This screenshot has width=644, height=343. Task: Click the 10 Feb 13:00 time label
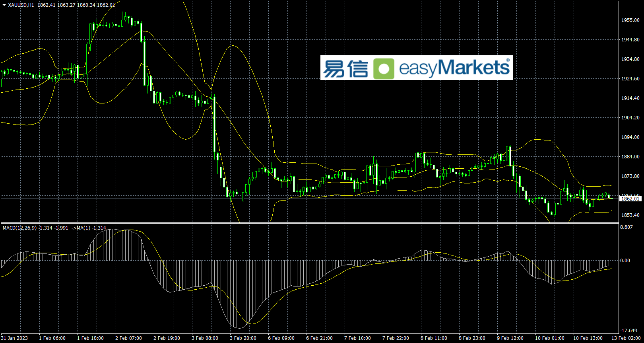pyautogui.click(x=588, y=338)
